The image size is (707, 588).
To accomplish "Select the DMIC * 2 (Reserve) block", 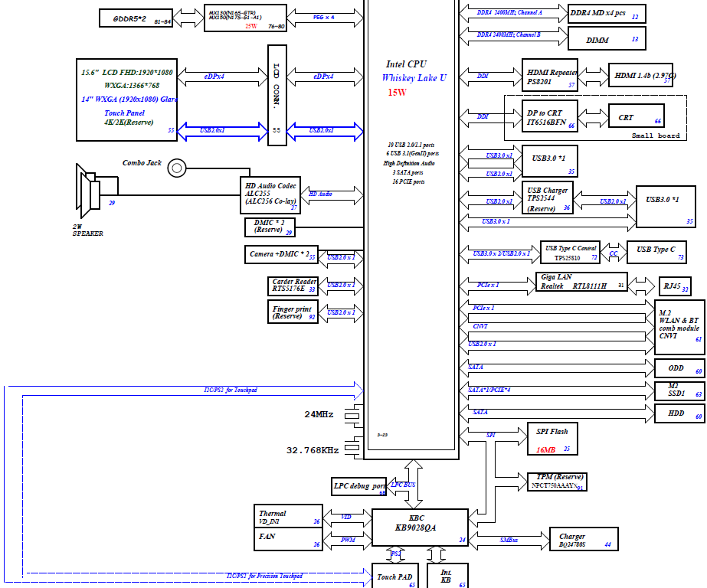I will 270,227.
